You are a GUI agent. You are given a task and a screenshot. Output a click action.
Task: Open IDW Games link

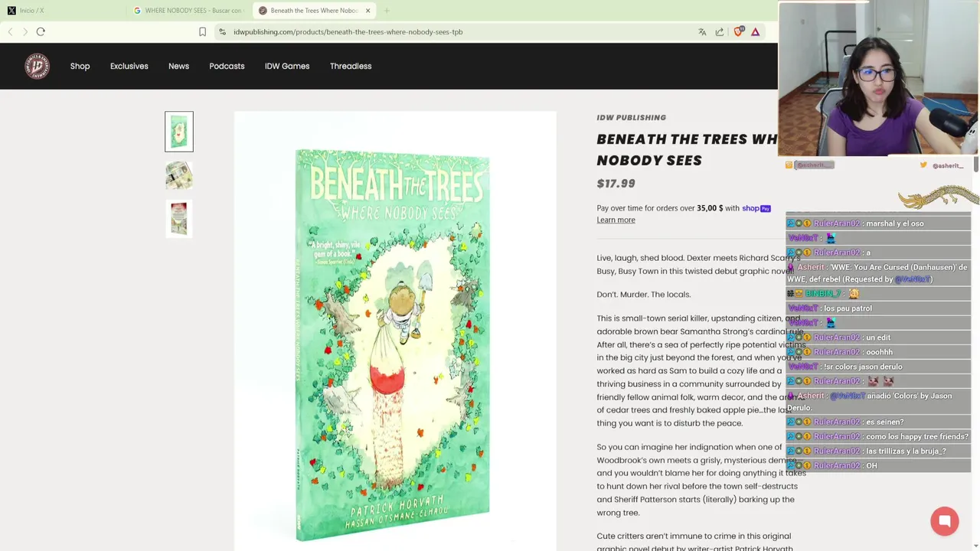pyautogui.click(x=287, y=66)
